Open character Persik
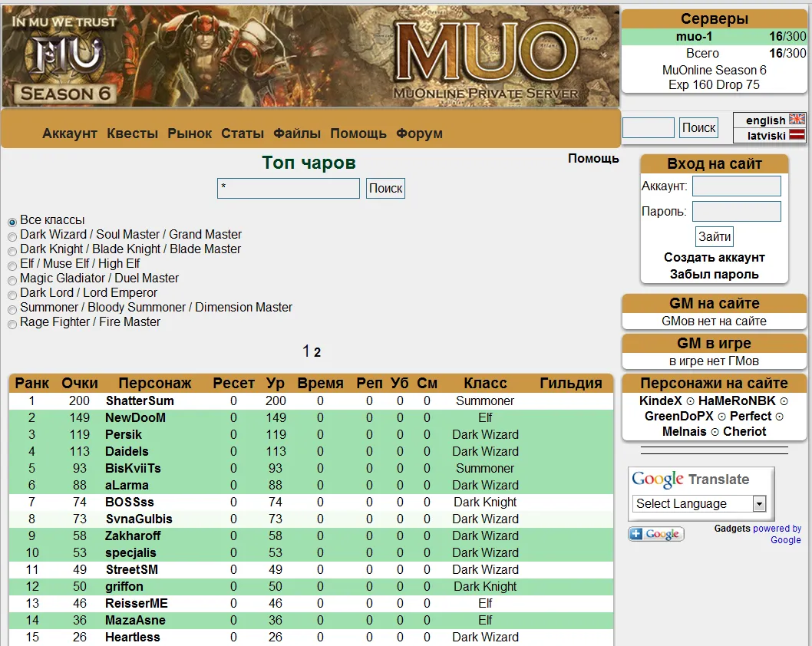Screen dimensions: 812x646 [x=124, y=434]
